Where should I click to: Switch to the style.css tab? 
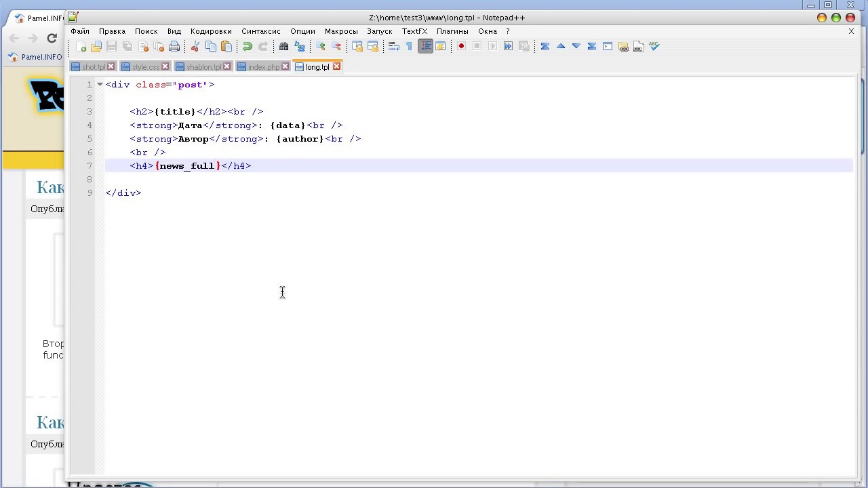coord(145,66)
